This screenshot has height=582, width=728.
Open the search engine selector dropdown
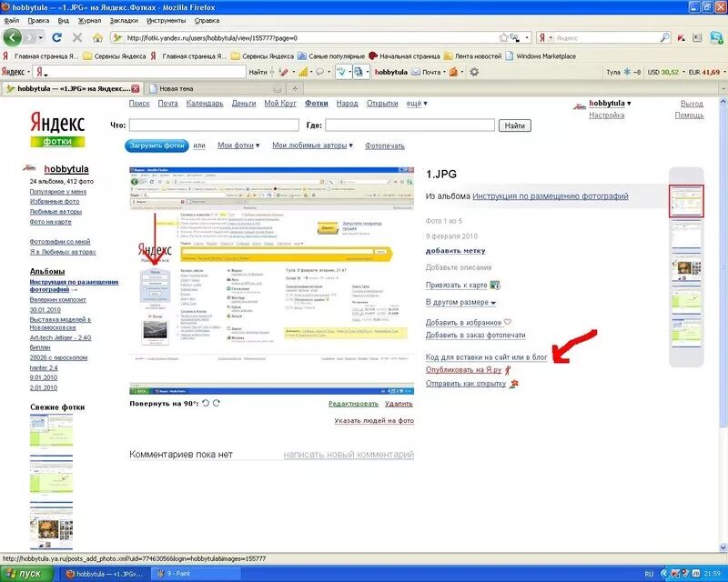[544, 37]
